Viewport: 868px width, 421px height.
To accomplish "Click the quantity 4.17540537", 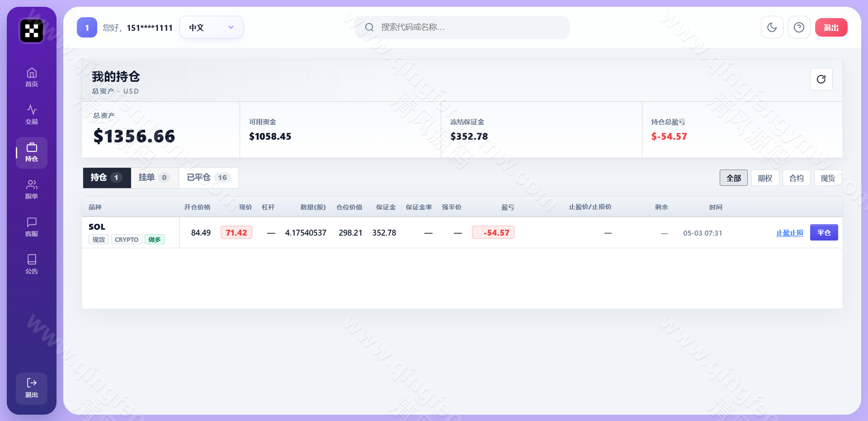I will [x=306, y=233].
